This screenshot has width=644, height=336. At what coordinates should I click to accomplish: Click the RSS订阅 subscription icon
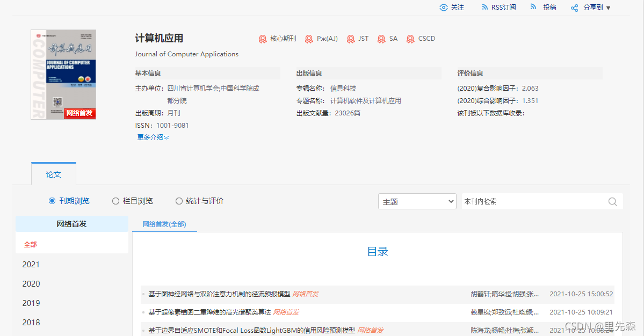484,7
